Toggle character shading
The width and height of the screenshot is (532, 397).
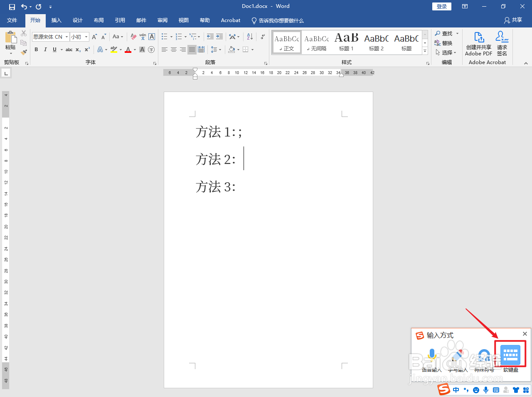(142, 50)
